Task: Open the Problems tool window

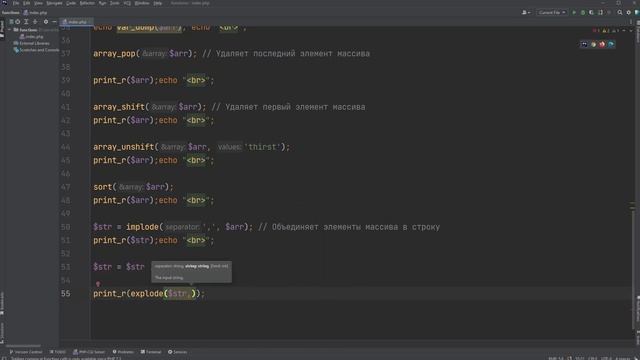Action: pyautogui.click(x=123, y=352)
